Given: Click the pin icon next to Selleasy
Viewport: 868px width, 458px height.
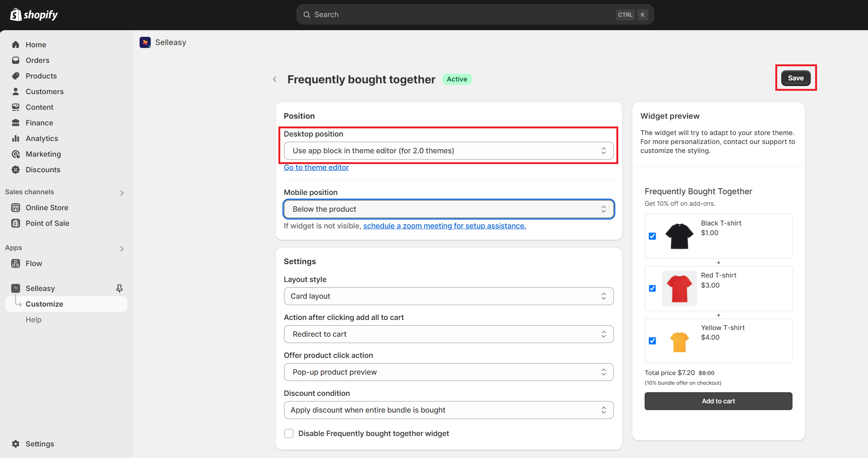Looking at the screenshot, I should (x=119, y=288).
